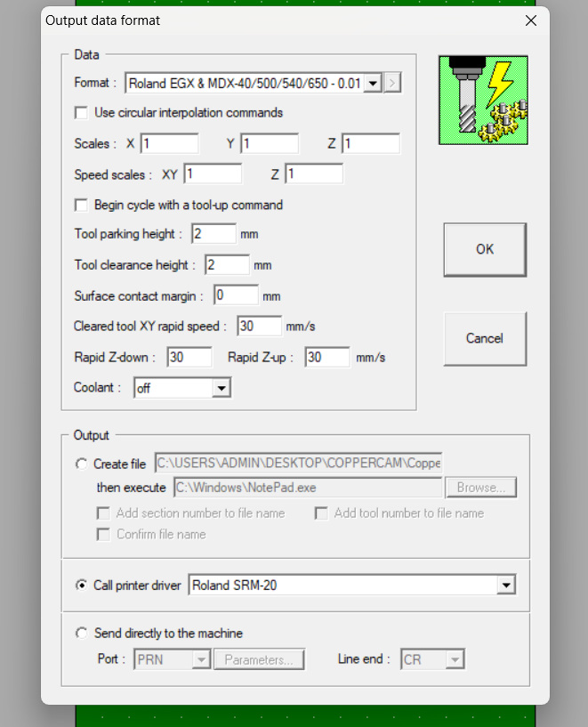This screenshot has width=588, height=727.
Task: Click the Scales Z input field
Action: (x=371, y=144)
